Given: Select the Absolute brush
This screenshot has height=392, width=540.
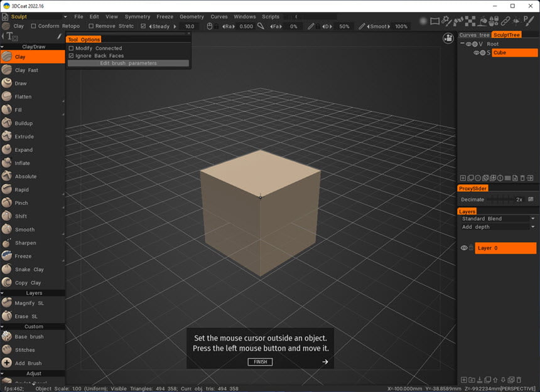Looking at the screenshot, I should click(33, 176).
